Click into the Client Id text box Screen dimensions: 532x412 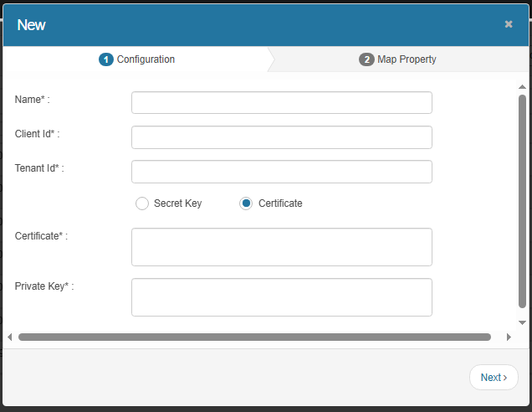click(x=281, y=137)
